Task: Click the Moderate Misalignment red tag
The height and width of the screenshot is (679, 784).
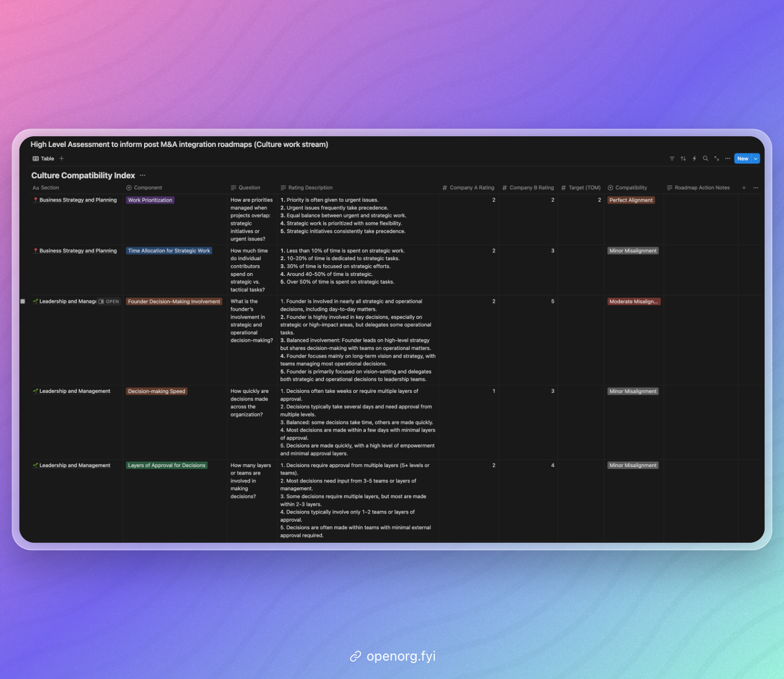Action: click(x=633, y=302)
